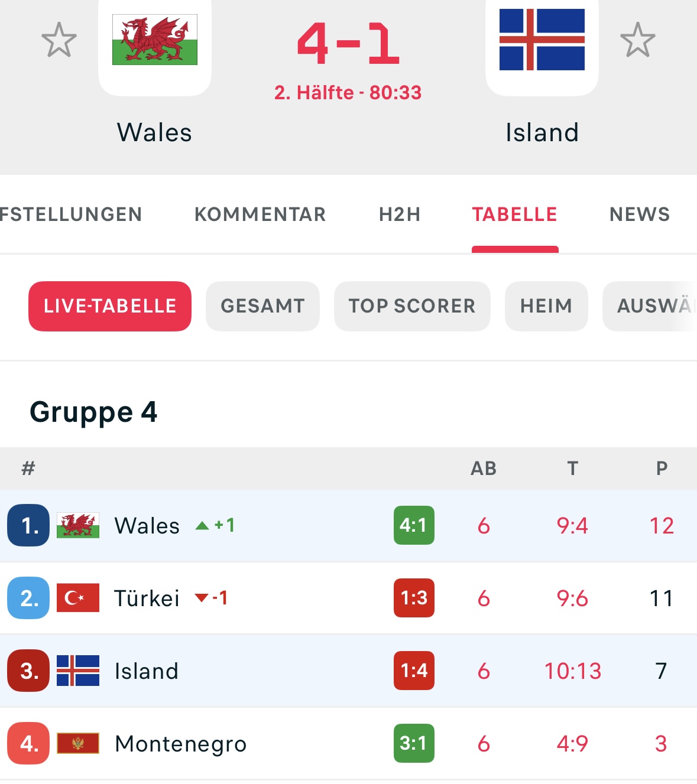Select the Heim table filter
Viewport: 697px width, 784px height.
pyautogui.click(x=546, y=306)
